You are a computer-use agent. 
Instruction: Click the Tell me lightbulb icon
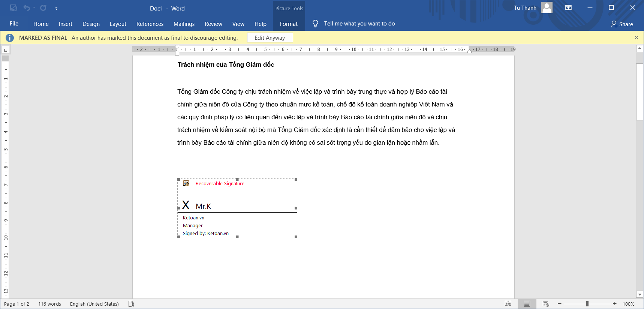pos(316,24)
